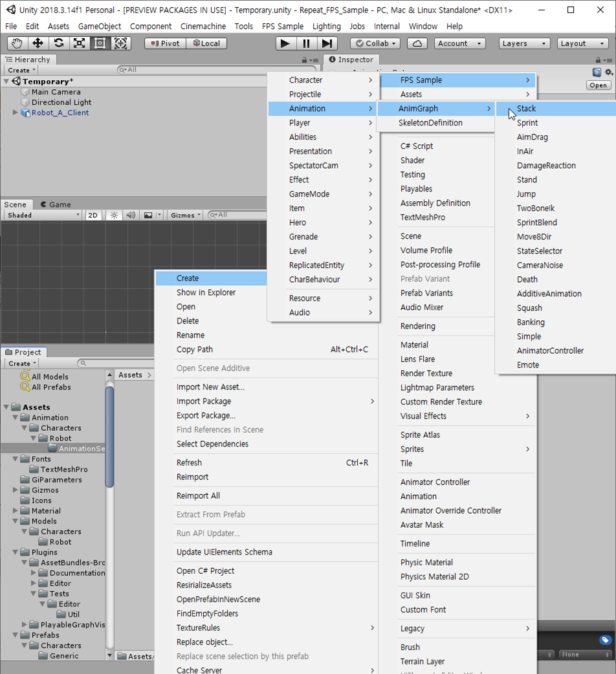Choose Move8Dir in AnimGraph submenu
The width and height of the screenshot is (616, 674).
coord(555,236)
